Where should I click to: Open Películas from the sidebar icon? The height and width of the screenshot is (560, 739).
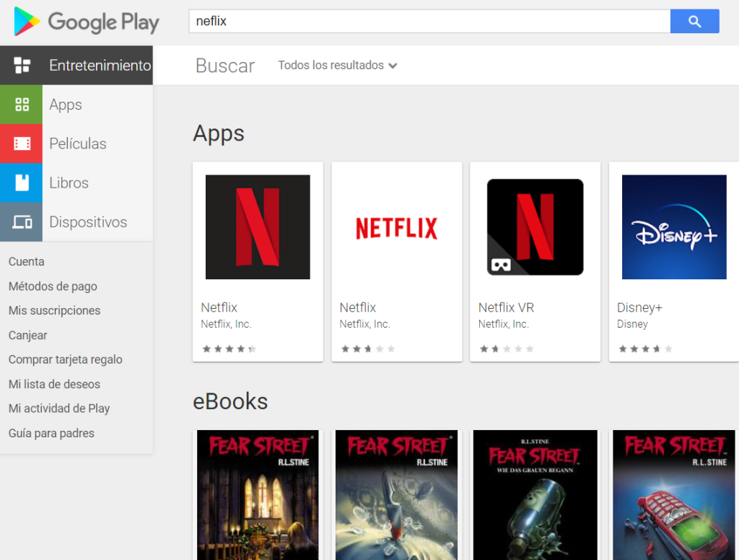[x=22, y=144]
